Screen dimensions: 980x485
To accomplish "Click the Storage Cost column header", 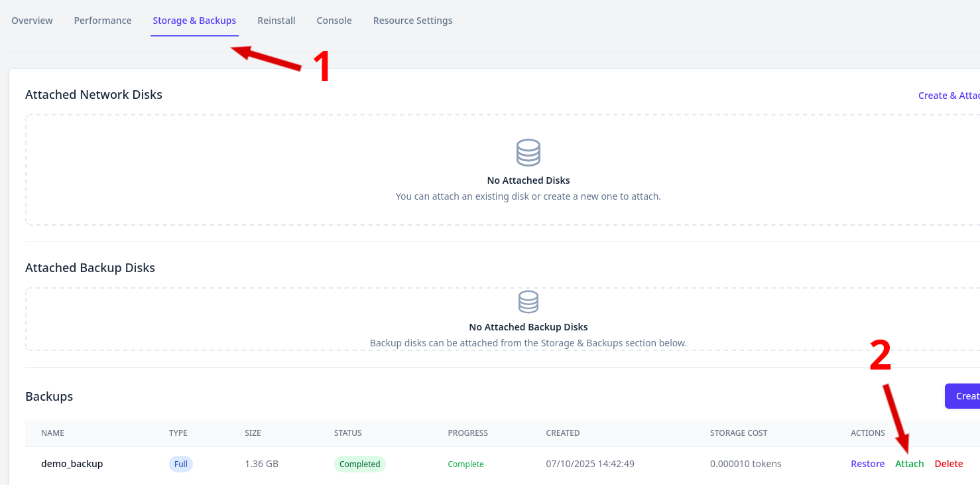I will click(738, 433).
